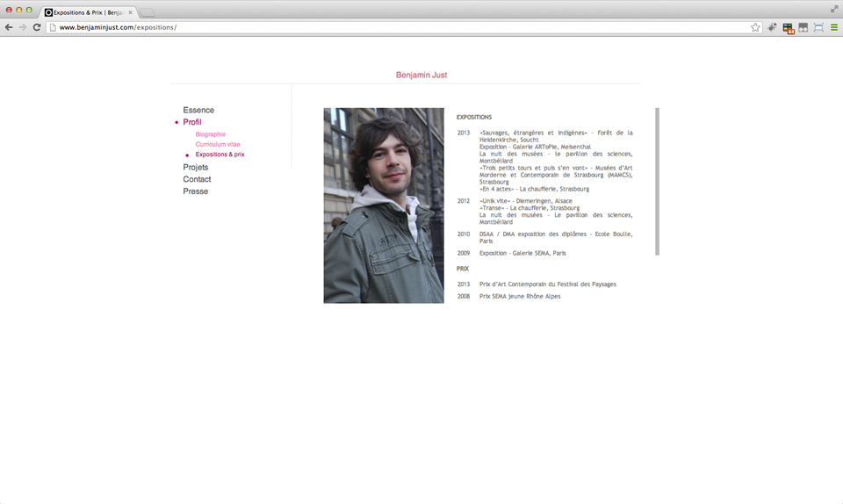Click the portrait photo of Benjamin Just
The height and width of the screenshot is (504, 843).
pyautogui.click(x=384, y=205)
